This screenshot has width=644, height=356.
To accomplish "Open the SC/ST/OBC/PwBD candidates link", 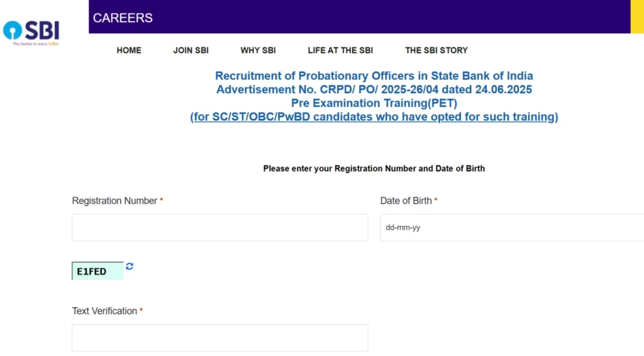I will [x=374, y=116].
